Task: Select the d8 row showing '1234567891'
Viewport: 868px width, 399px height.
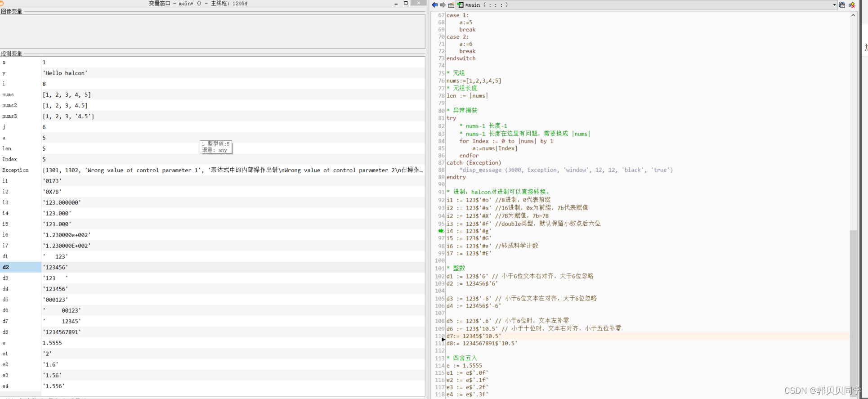Action: [212, 332]
